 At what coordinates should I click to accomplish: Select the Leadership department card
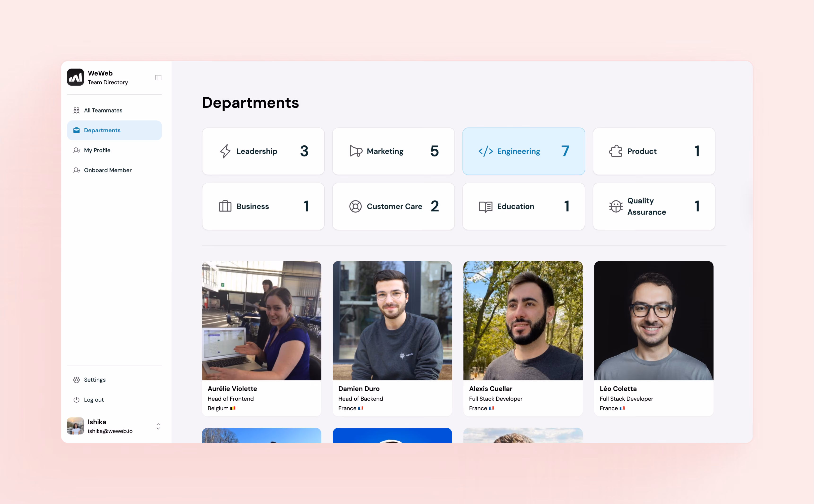(x=263, y=151)
